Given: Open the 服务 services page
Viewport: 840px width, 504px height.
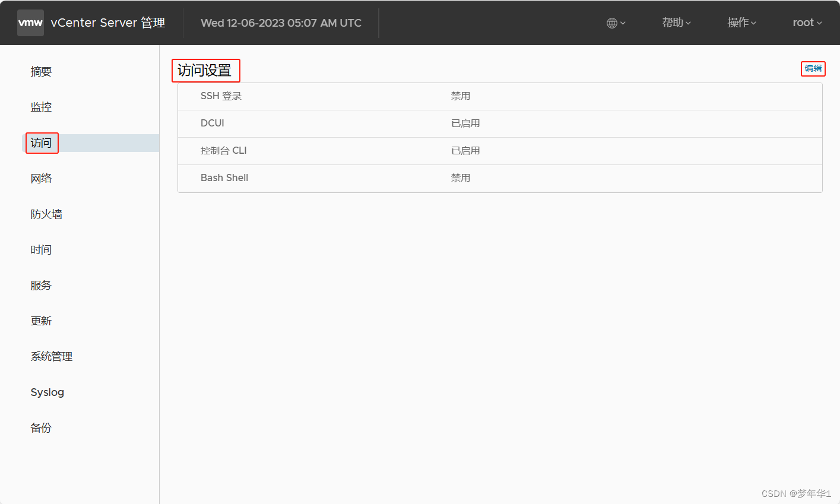Looking at the screenshot, I should [x=41, y=285].
